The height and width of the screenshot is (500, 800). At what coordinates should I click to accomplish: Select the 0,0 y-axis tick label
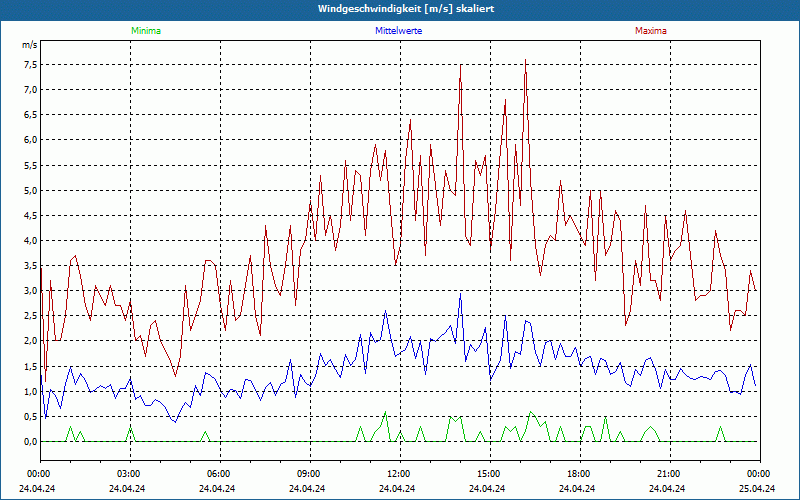(x=30, y=441)
